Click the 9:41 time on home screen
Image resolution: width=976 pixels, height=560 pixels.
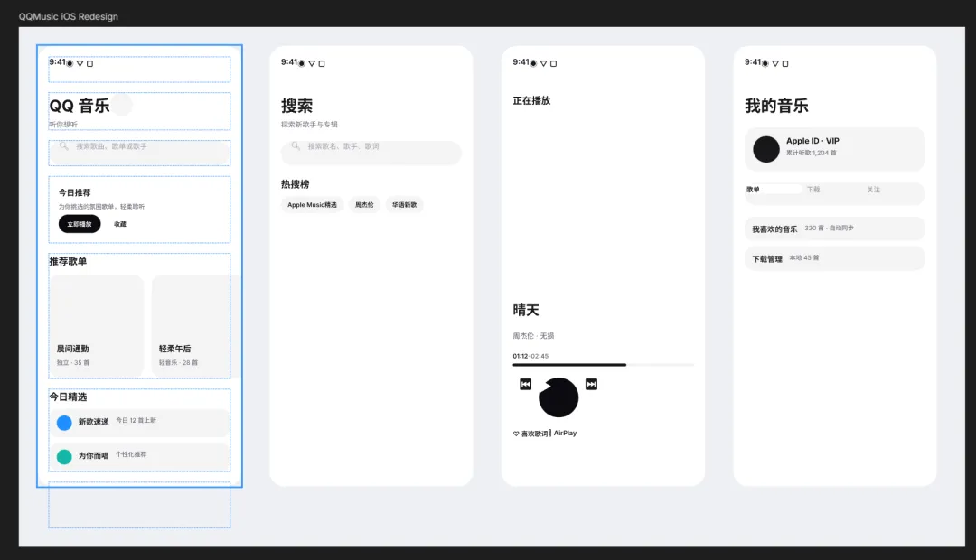57,62
